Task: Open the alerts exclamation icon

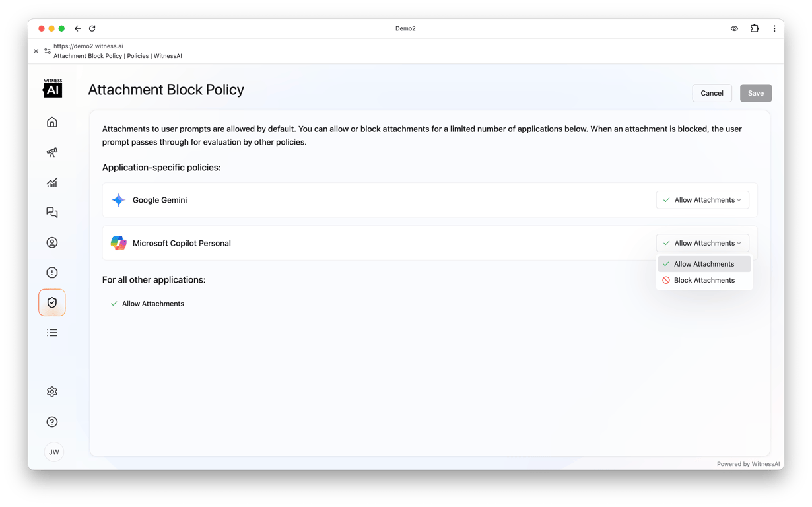Action: [x=52, y=273]
